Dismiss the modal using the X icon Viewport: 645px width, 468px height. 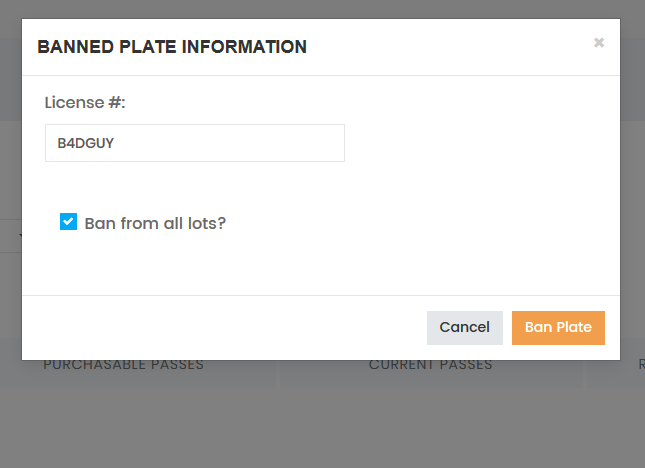(x=599, y=43)
